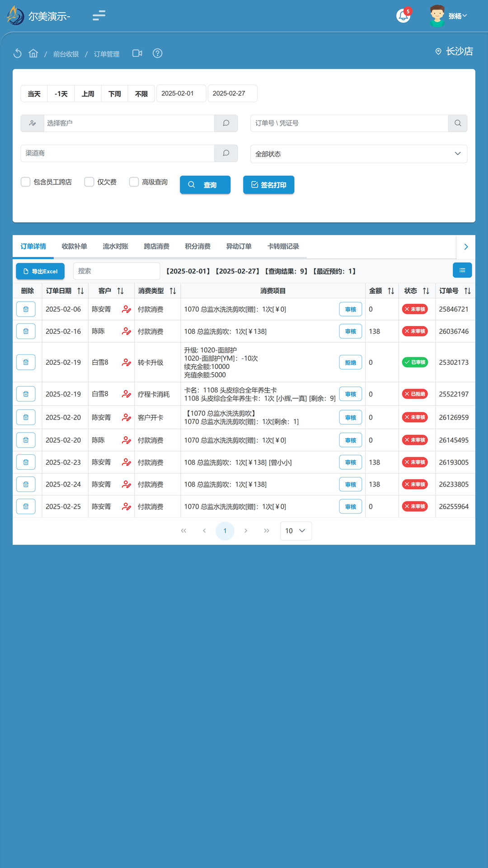The image size is (488, 868).
Task: Switch to the 流水对账 tab
Action: [115, 246]
